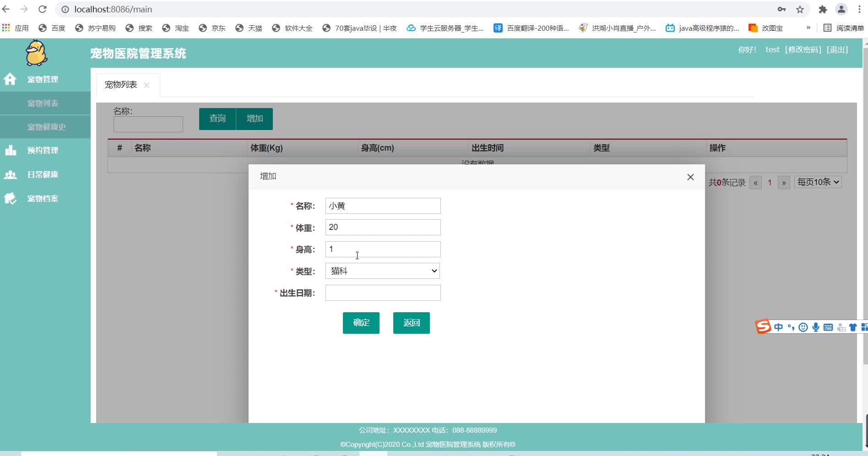Expand the 每页10条 page size dropdown
The image size is (868, 456).
818,182
